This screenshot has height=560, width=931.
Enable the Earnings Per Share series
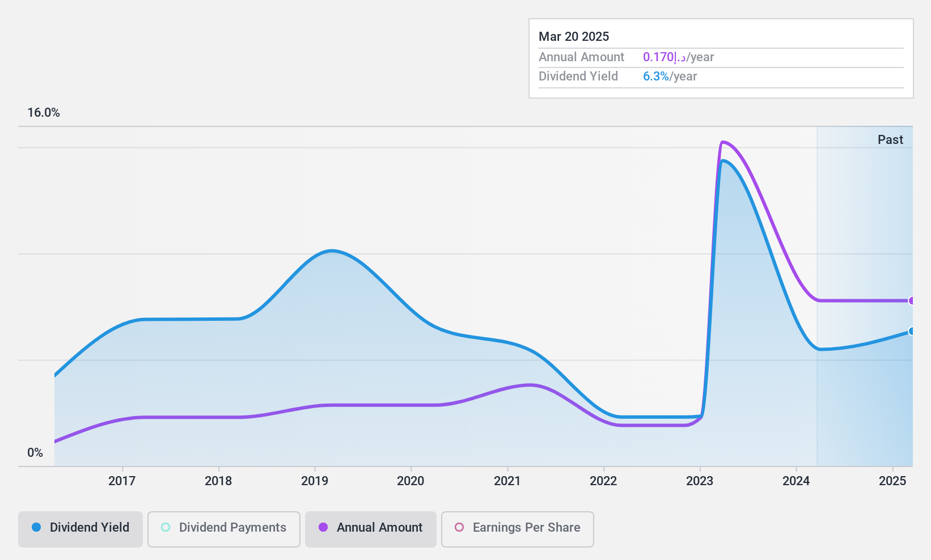[x=518, y=529]
